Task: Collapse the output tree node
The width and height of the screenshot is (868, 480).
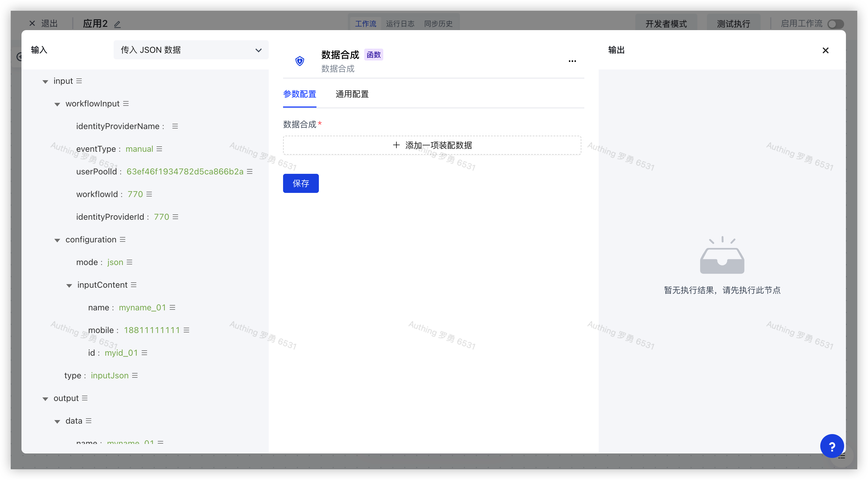Action: [x=45, y=399]
